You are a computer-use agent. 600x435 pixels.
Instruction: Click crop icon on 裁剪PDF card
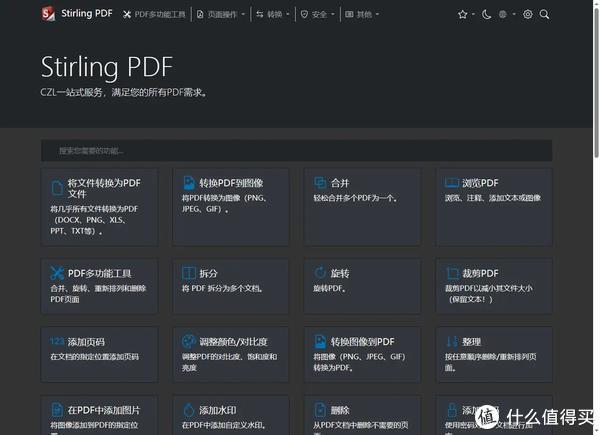[452, 273]
